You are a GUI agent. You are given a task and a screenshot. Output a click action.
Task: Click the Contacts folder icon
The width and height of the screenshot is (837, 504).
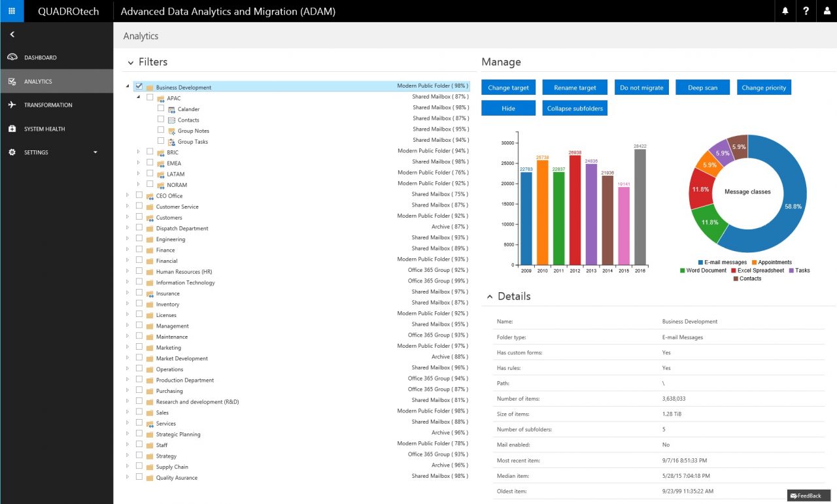coord(171,120)
